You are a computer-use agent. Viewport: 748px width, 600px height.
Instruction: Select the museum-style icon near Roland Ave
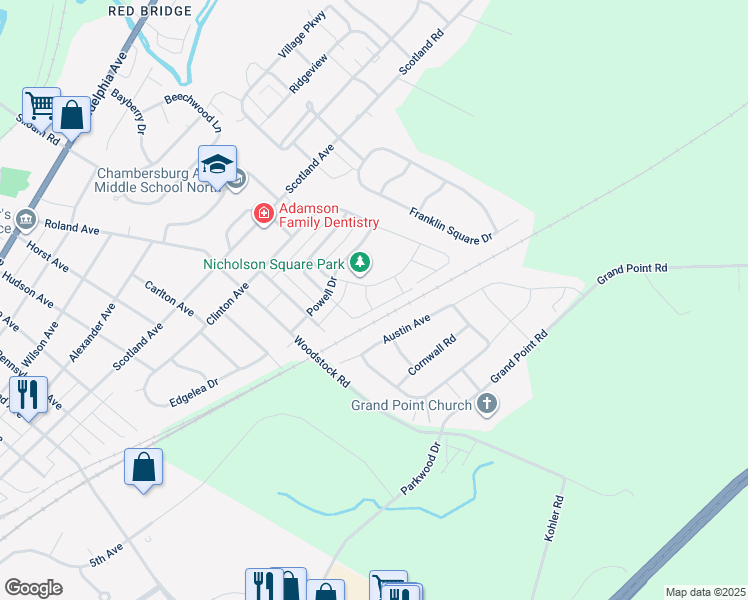point(26,220)
